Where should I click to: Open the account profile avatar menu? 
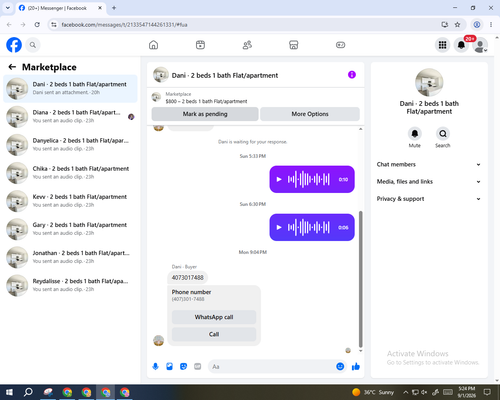480,45
